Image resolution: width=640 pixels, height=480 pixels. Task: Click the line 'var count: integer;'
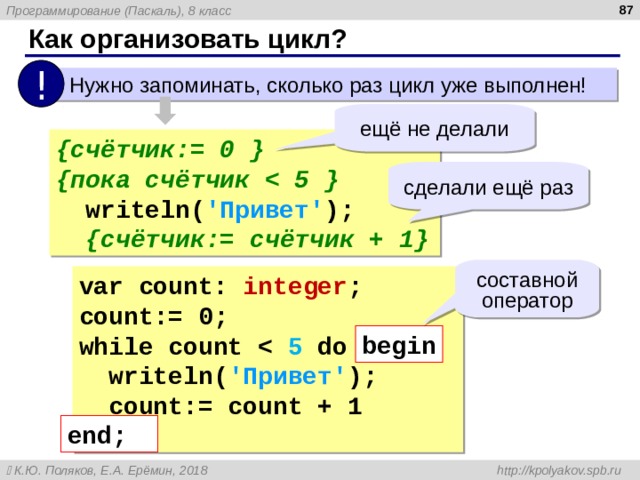(220, 287)
